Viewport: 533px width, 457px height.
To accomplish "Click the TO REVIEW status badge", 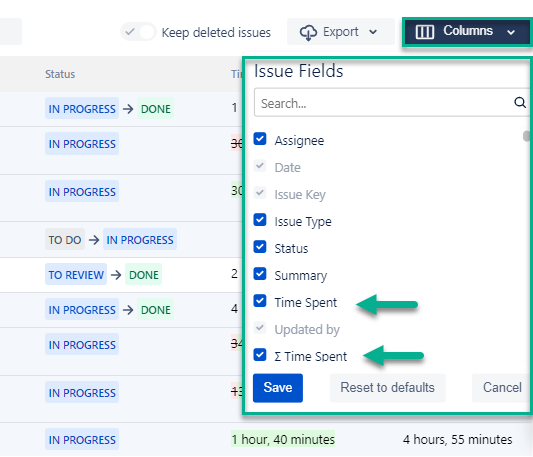I will click(x=76, y=275).
